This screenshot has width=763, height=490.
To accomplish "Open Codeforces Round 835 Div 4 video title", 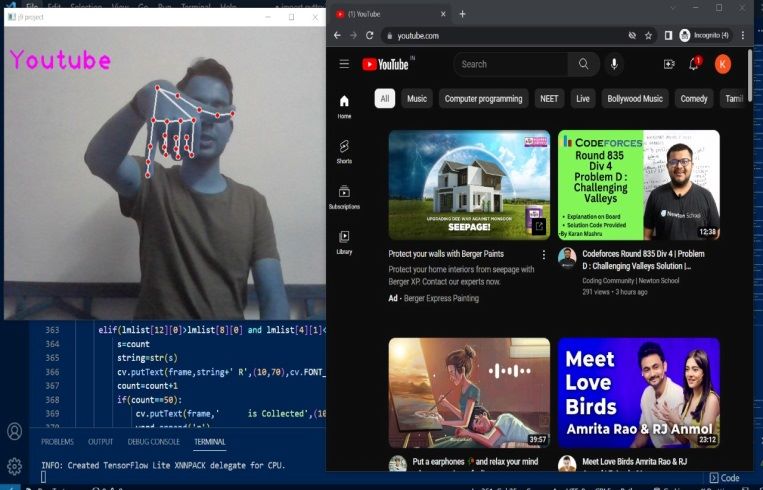I will point(643,260).
